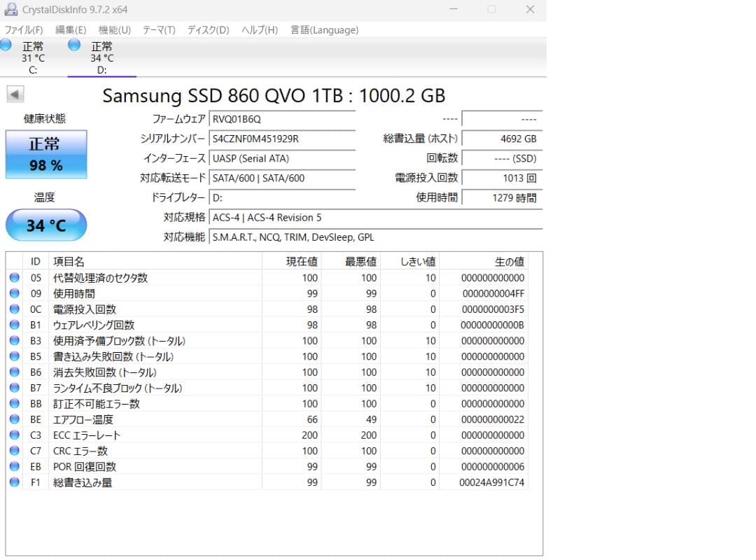Click raw value 0000000004FF in row 09
The width and height of the screenshot is (756, 560).
point(493,293)
